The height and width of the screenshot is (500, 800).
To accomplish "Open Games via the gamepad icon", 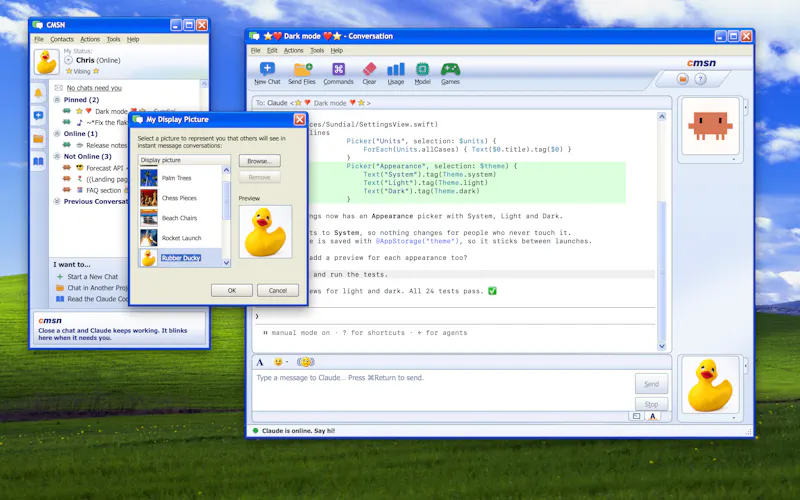I will point(450,69).
